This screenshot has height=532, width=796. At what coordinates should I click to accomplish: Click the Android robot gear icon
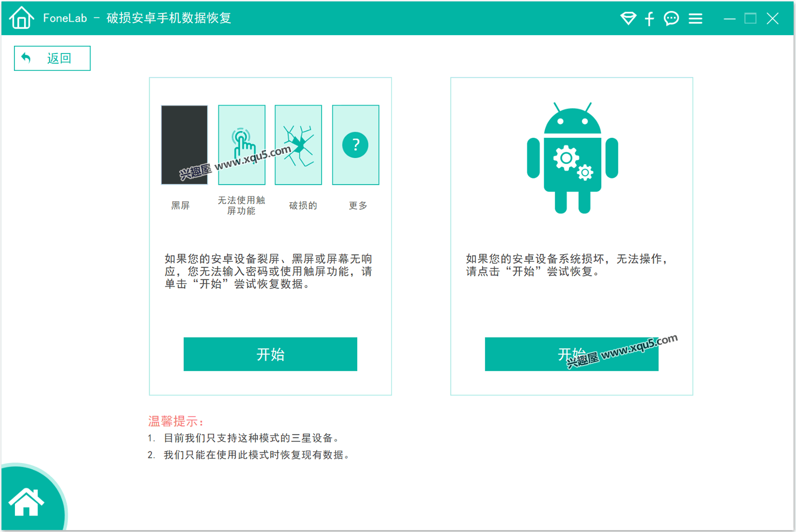573,158
